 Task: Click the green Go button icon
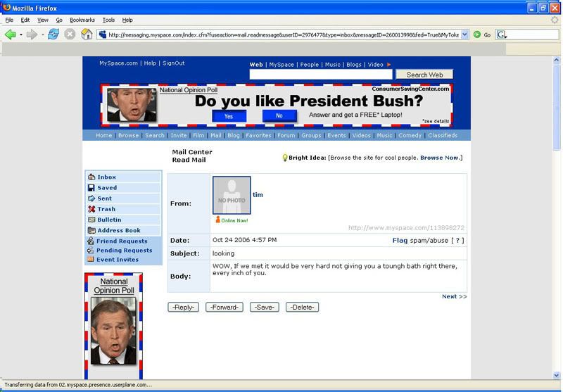tap(477, 34)
